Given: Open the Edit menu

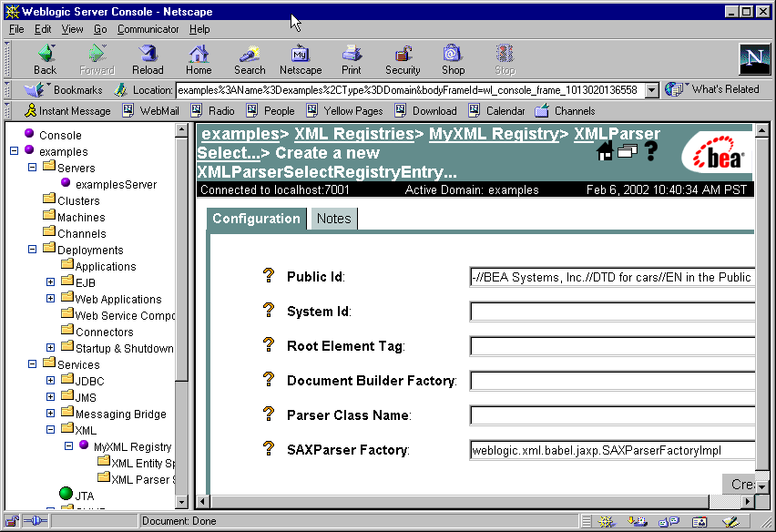Looking at the screenshot, I should (43, 29).
